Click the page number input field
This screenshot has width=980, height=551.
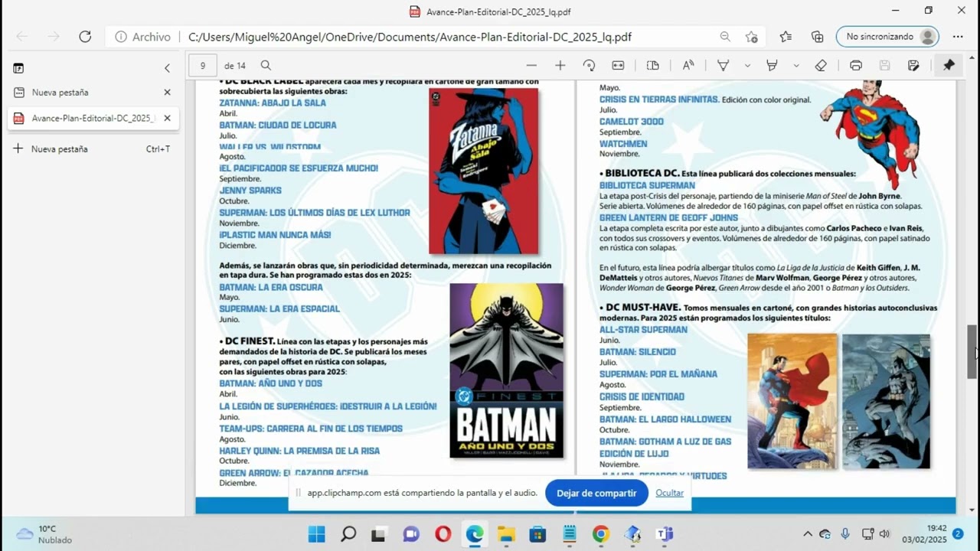pyautogui.click(x=203, y=66)
